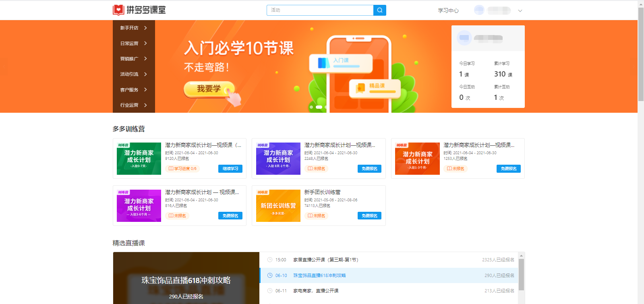Expand chevron next to 新手开店
The image size is (644, 304).
(x=145, y=28)
